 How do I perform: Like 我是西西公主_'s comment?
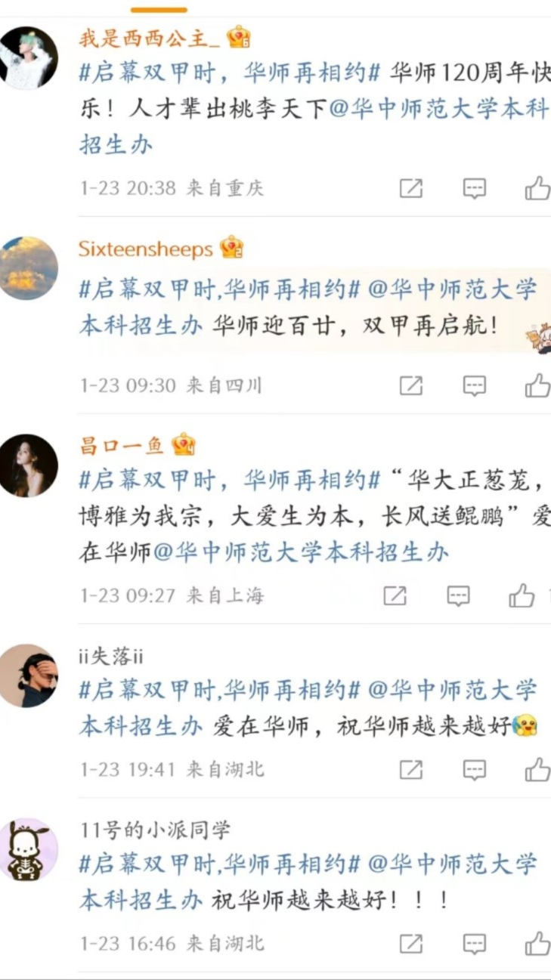point(538,188)
